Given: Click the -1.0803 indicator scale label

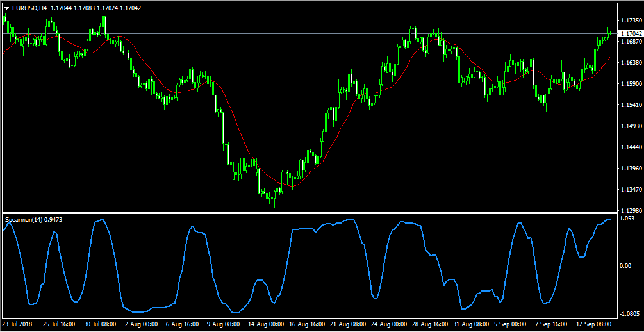Looking at the screenshot, I should (629, 314).
